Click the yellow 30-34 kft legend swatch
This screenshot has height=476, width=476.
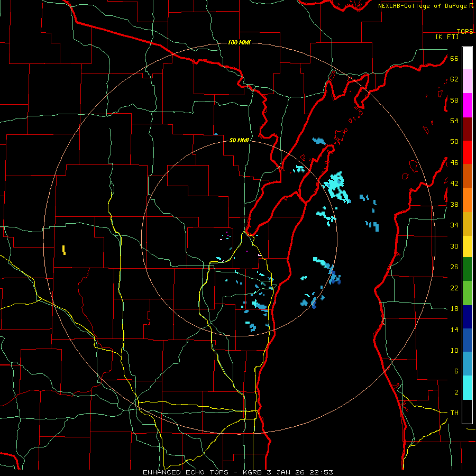pos(467,246)
